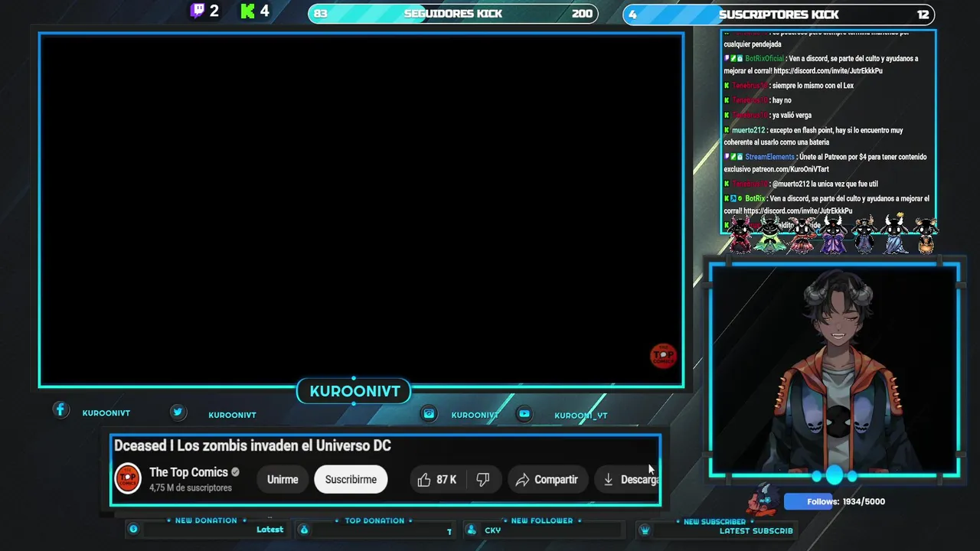Like the video with 87 K likes
980x551 pixels.
click(x=437, y=480)
